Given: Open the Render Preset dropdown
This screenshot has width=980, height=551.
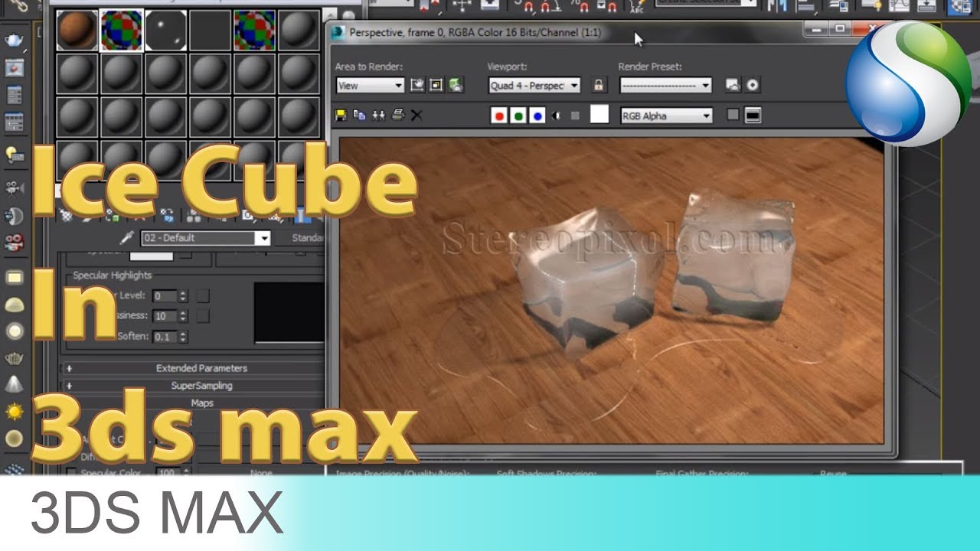Looking at the screenshot, I should tap(666, 86).
